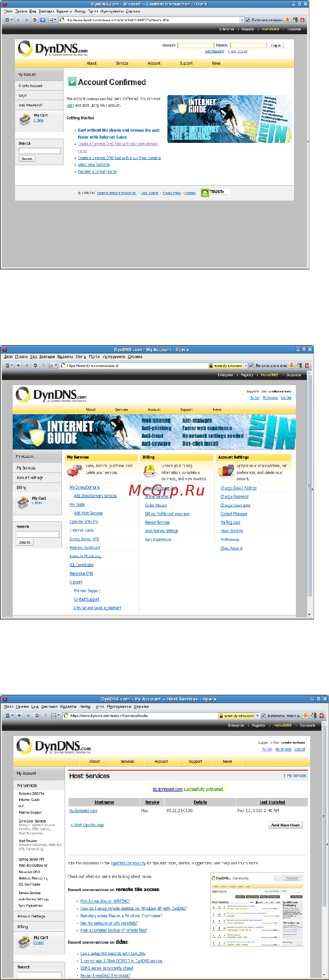The width and height of the screenshot is (329, 980).
Task: Toggle plugins checkbox in My Account window toolbar
Action: coord(251,365)
